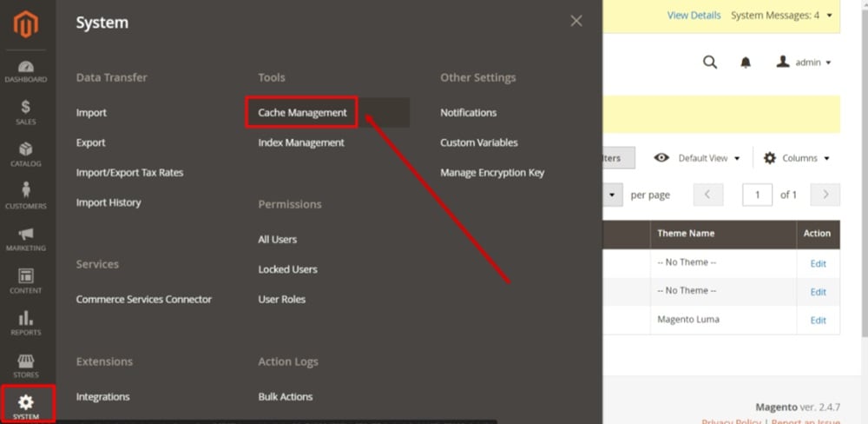Close the System menu panel
The height and width of the screenshot is (424, 868).
pos(576,21)
